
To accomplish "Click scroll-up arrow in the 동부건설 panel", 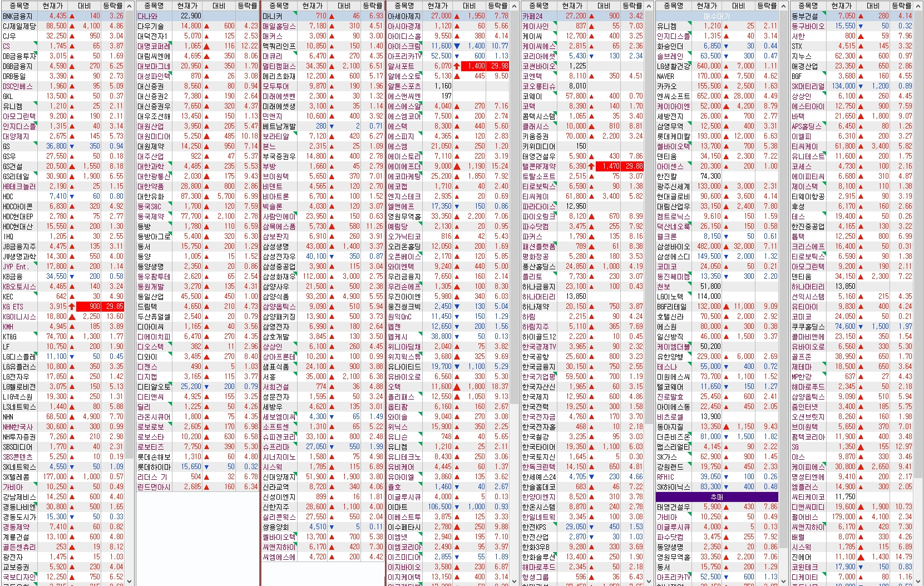I will coord(918,6).
